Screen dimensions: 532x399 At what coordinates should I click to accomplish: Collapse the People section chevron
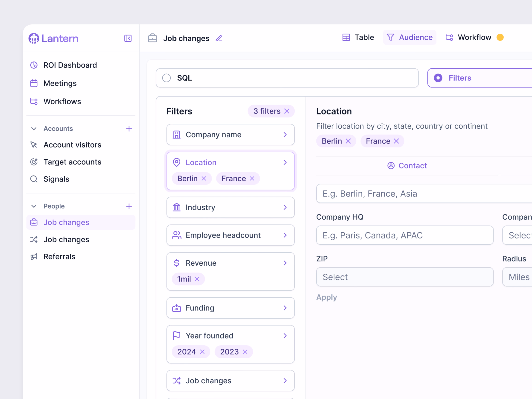click(34, 206)
